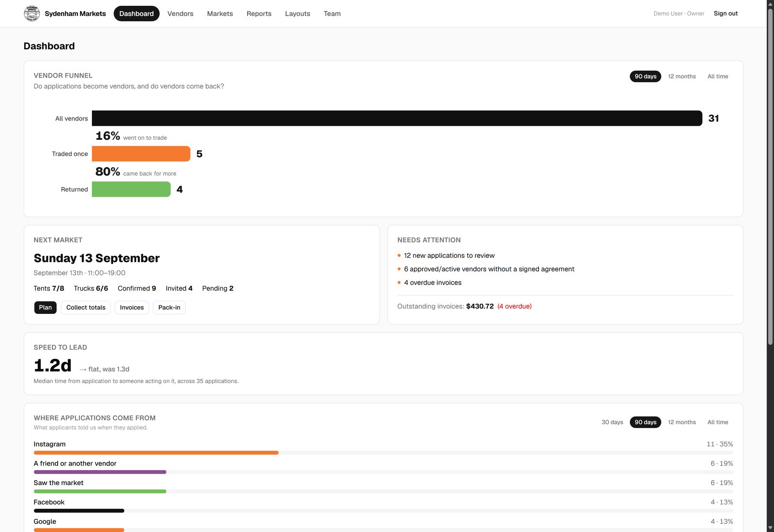
Task: Click the 'Tents 7/8' stat
Action: (49, 288)
